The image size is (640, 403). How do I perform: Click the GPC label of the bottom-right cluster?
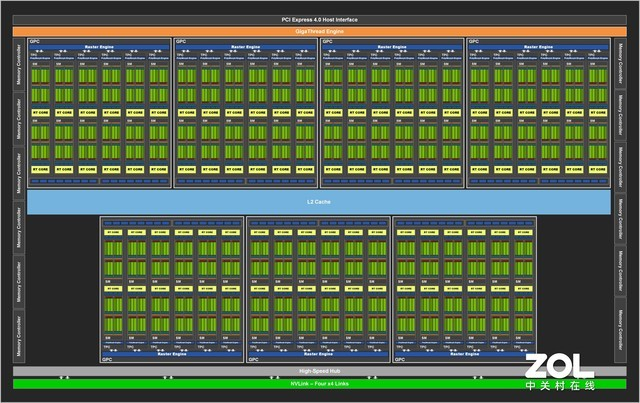click(x=400, y=360)
